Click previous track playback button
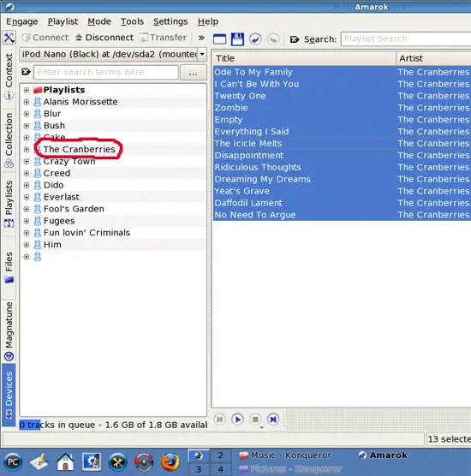The image size is (471, 476). [x=219, y=419]
